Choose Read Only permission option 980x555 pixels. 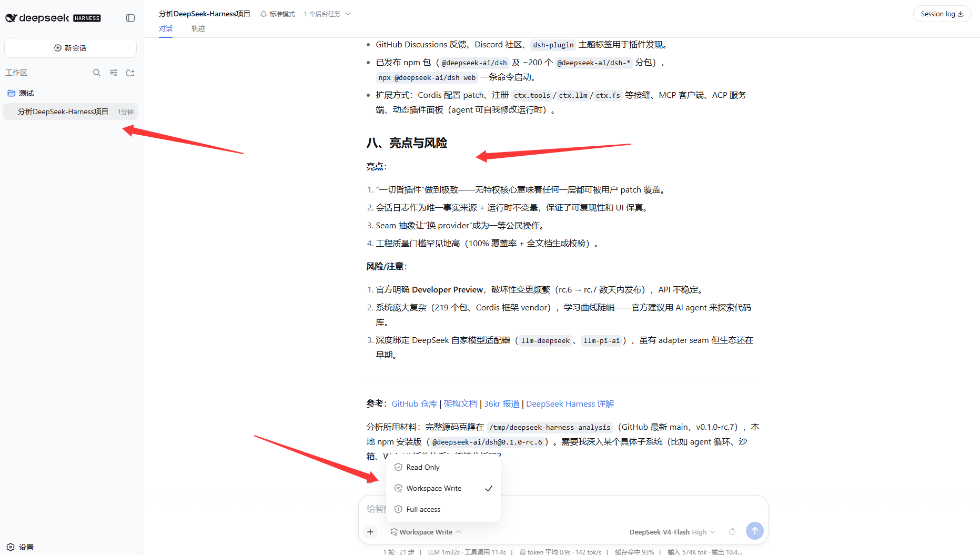443,467
